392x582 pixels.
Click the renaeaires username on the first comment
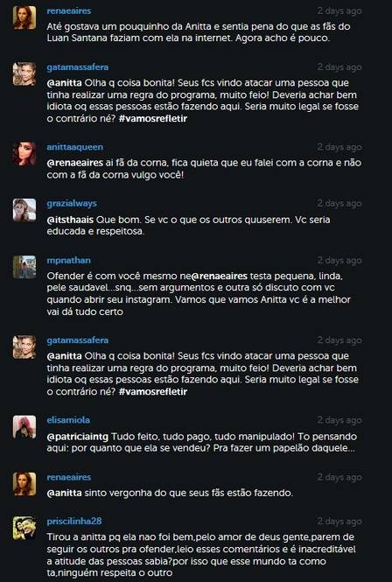(68, 11)
